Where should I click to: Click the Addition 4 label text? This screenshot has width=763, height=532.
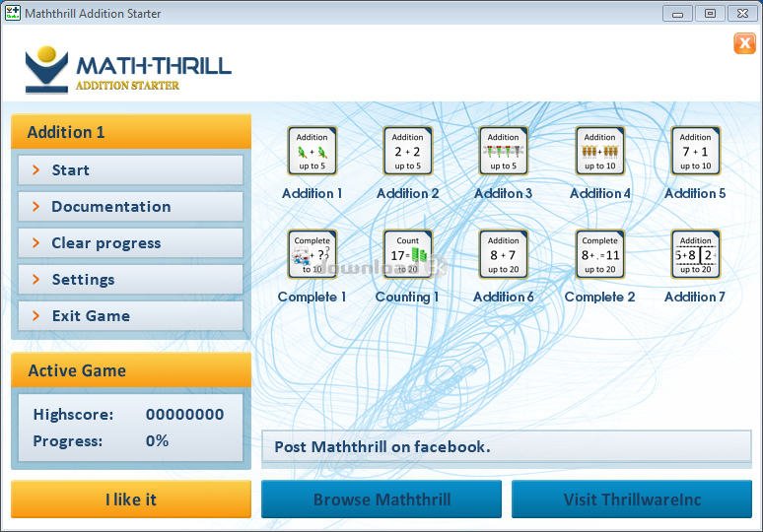(600, 193)
